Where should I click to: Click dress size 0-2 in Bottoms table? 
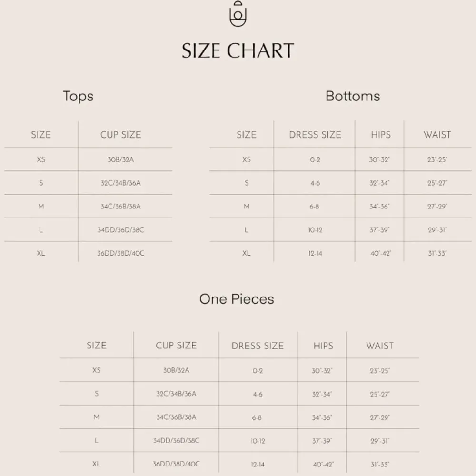pos(315,159)
